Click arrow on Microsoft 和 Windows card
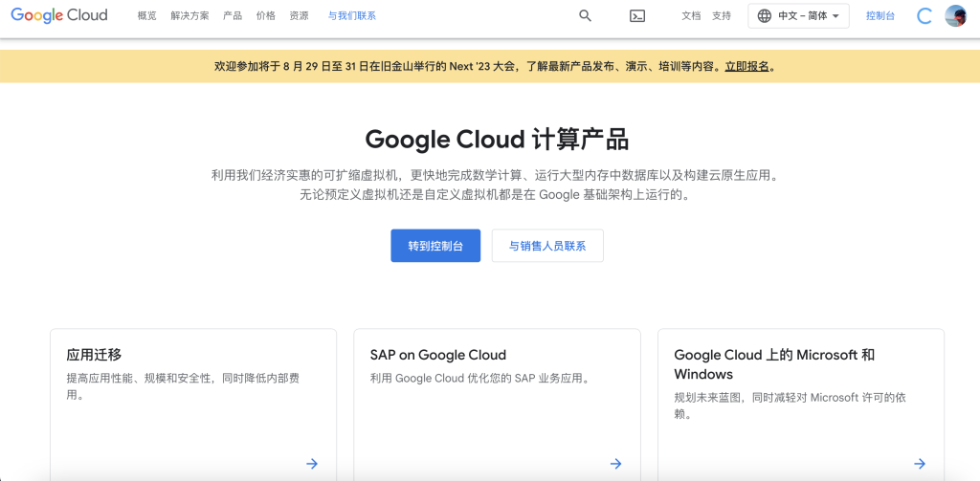This screenshot has height=481, width=980. point(920,464)
